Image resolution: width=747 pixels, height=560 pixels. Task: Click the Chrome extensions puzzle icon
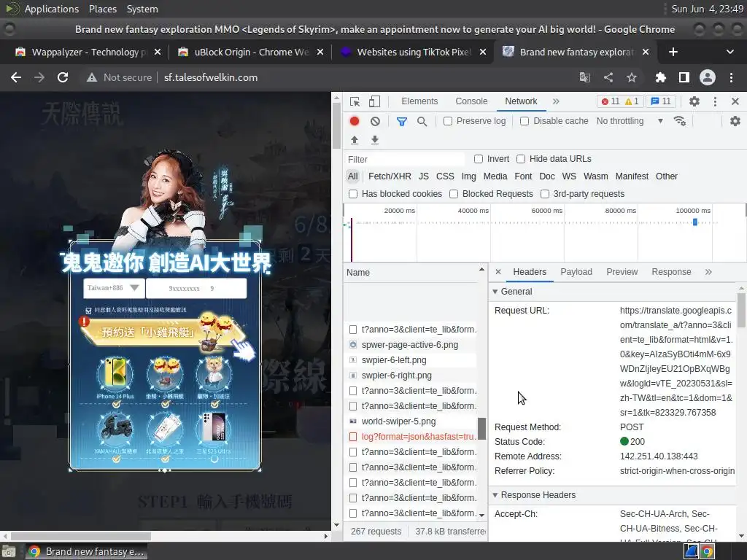coord(660,77)
